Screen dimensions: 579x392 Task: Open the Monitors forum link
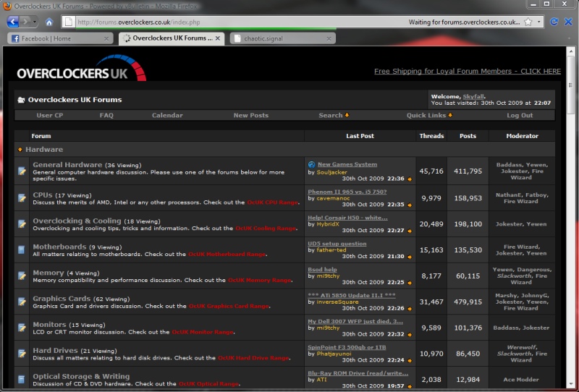[49, 325]
